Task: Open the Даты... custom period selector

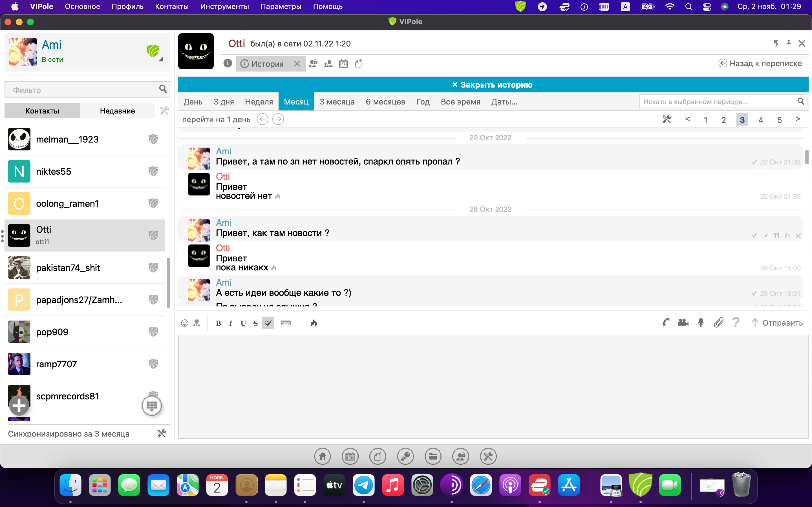Action: 504,102
